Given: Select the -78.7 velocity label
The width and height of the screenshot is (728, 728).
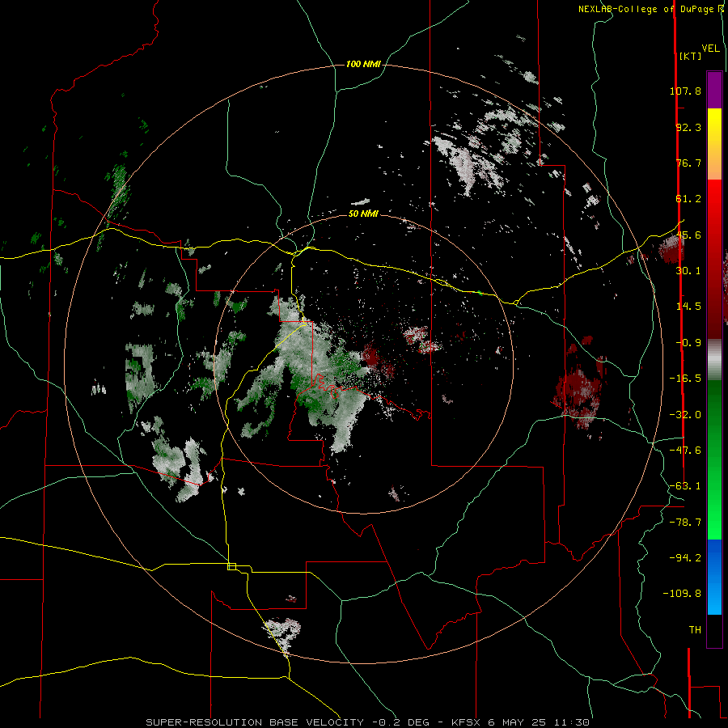Looking at the screenshot, I should click(x=685, y=523).
